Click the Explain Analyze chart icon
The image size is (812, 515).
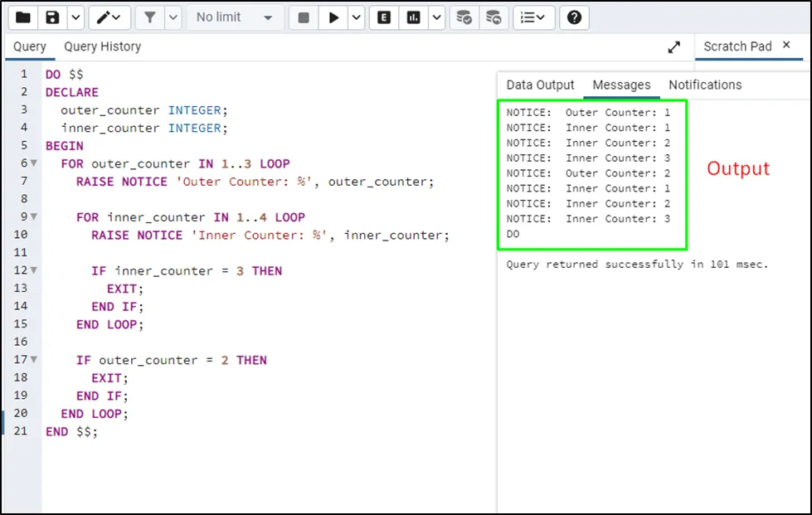pyautogui.click(x=414, y=17)
